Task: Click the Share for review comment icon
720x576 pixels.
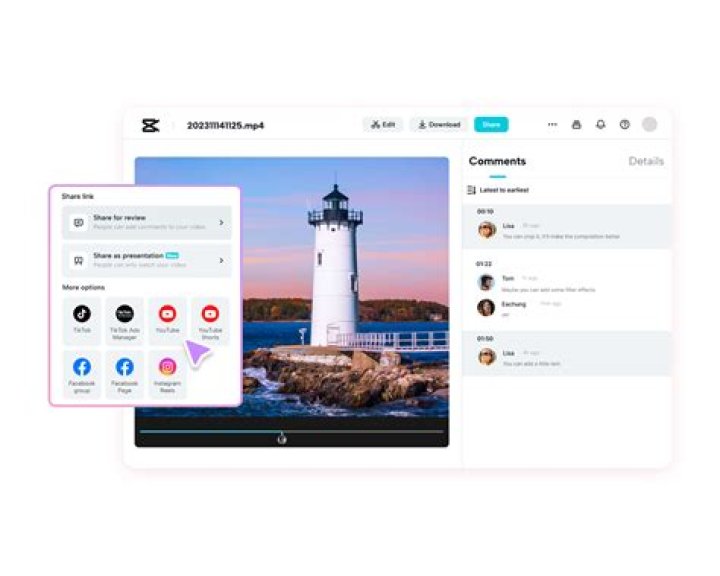Action: click(x=79, y=223)
